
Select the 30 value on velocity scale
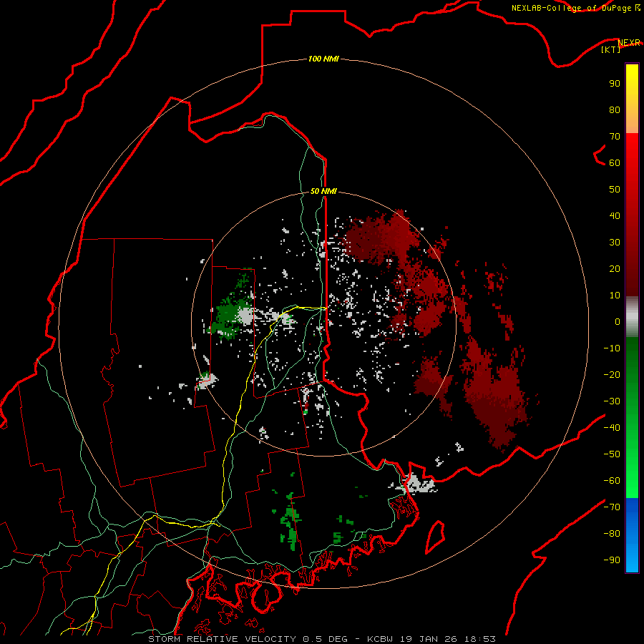[615, 243]
